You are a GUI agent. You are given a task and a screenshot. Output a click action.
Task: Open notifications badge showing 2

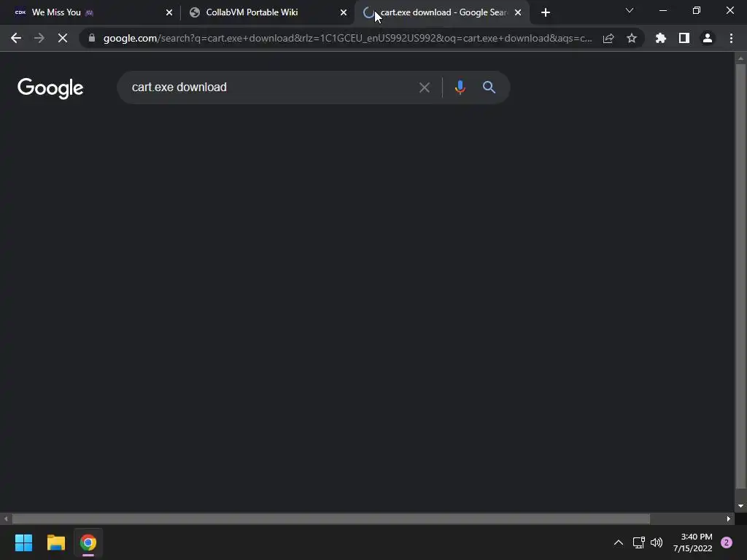[x=727, y=542]
